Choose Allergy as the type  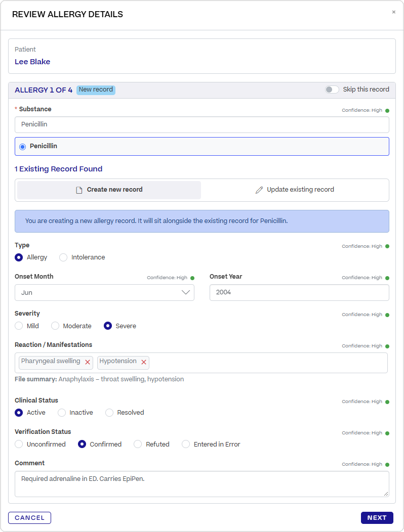pos(19,257)
